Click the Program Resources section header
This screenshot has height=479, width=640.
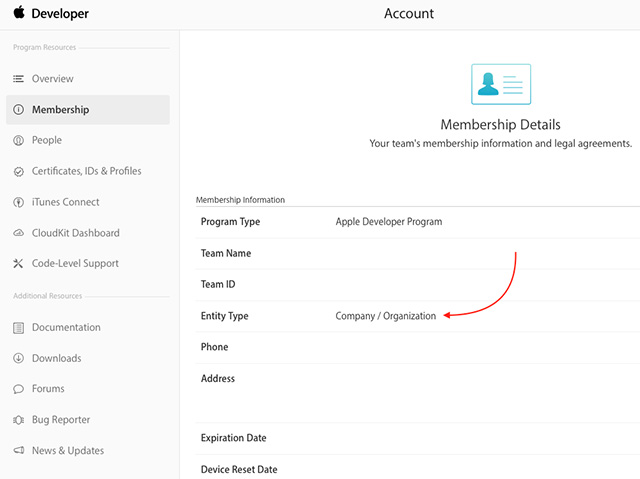click(44, 47)
